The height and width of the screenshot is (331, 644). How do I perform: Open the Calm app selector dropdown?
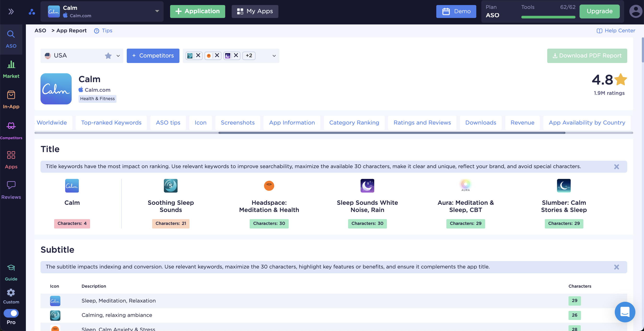point(102,11)
